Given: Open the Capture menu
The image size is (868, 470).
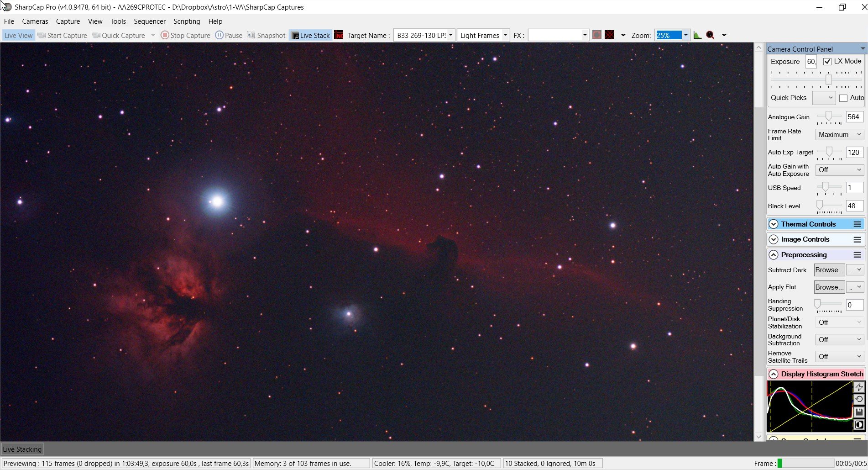Looking at the screenshot, I should 68,21.
